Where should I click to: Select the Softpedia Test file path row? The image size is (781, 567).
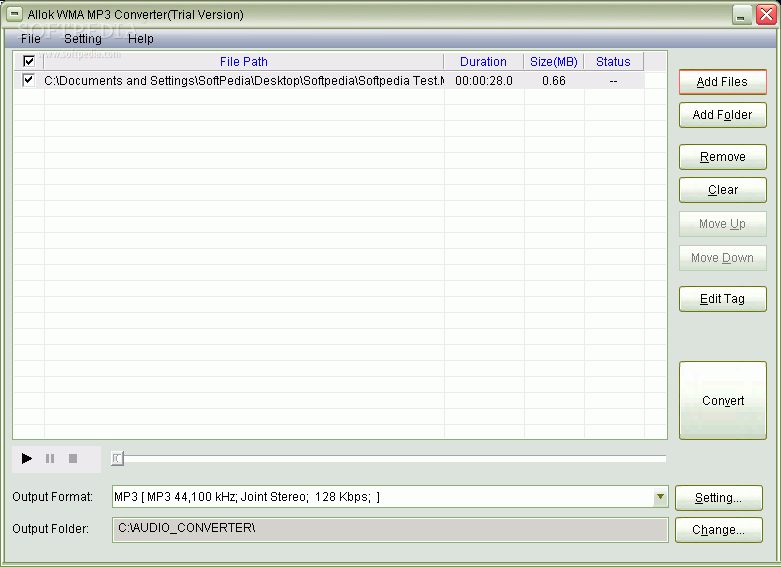click(244, 81)
